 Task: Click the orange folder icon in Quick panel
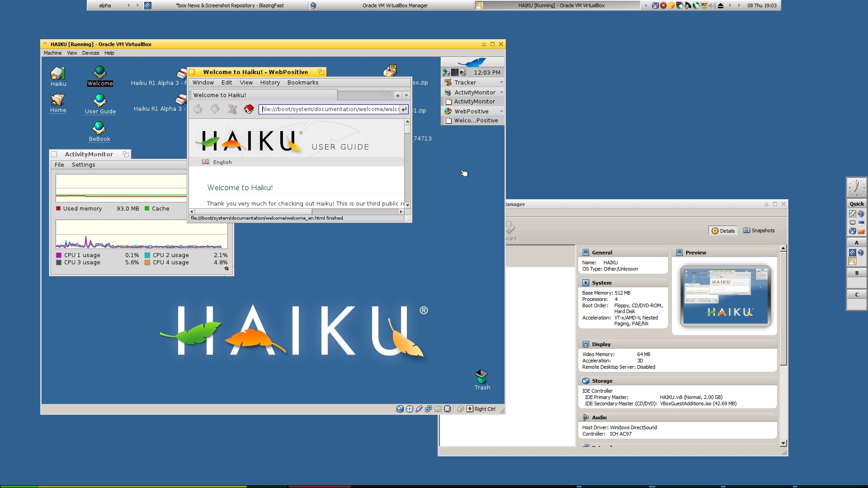pyautogui.click(x=861, y=231)
